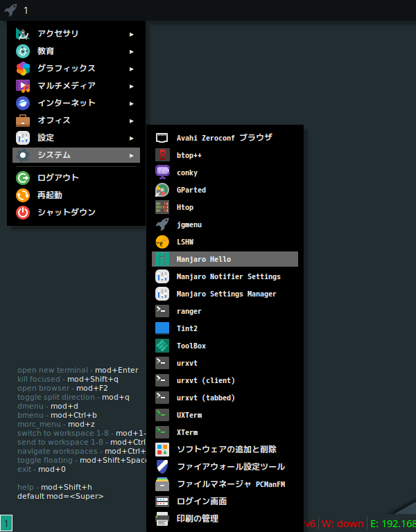Click the GParted disk icon
Image resolution: width=416 pixels, height=532 pixels.
point(162,190)
